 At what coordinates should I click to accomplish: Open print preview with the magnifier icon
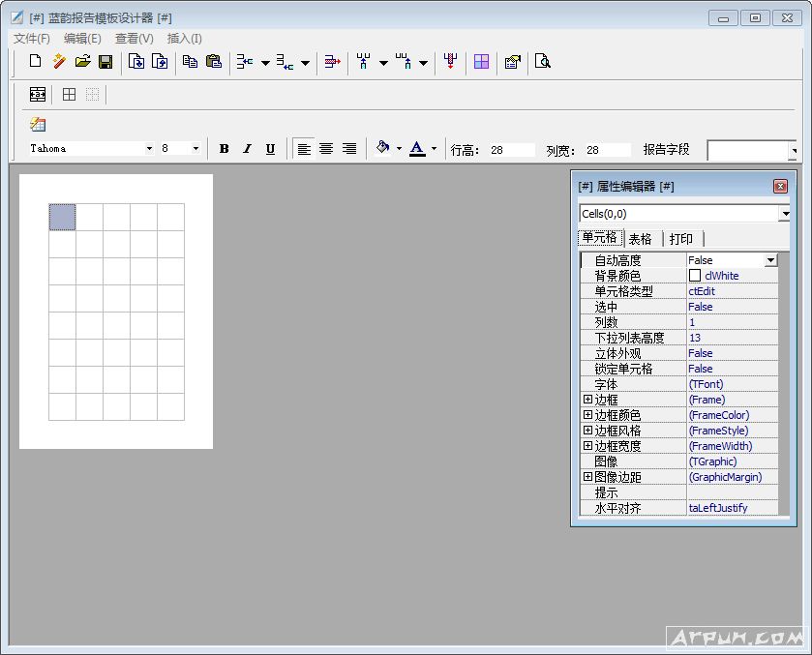point(543,62)
